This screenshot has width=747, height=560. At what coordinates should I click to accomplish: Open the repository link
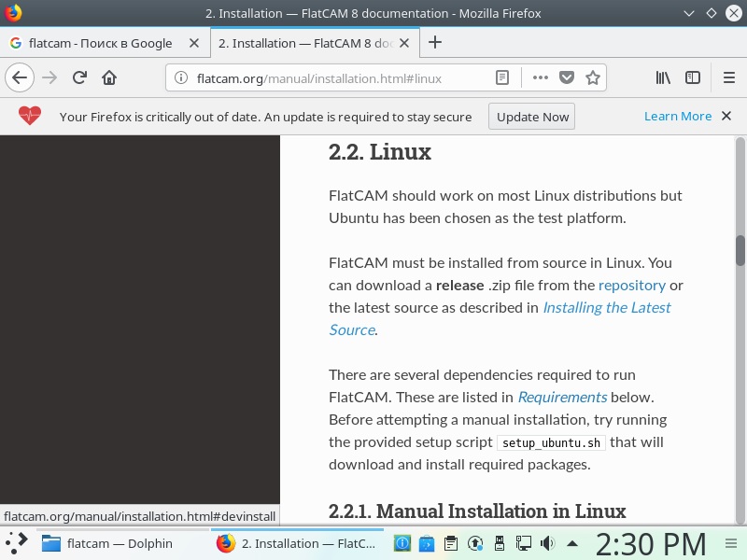(x=632, y=286)
